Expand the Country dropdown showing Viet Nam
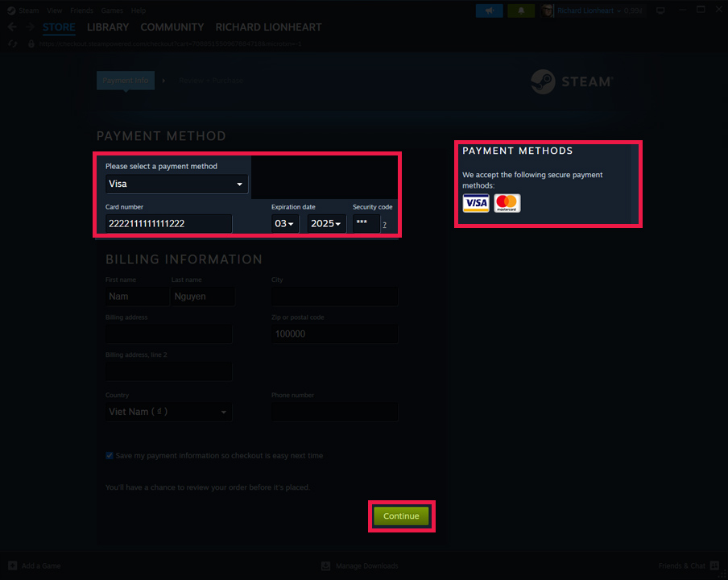This screenshot has width=728, height=580. 168,412
